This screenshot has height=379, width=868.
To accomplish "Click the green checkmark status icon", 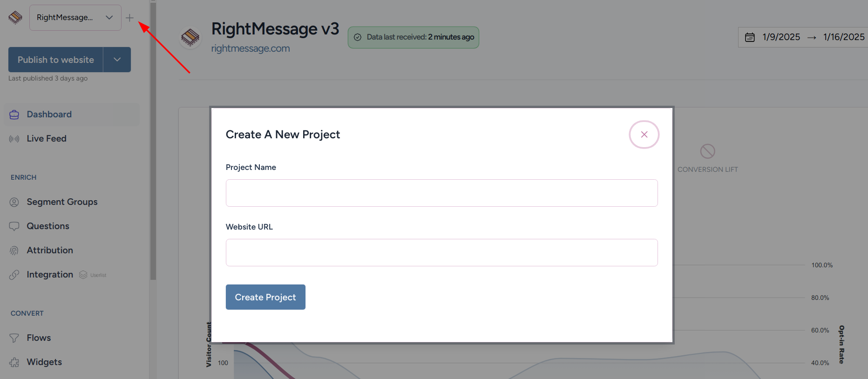I will point(358,37).
